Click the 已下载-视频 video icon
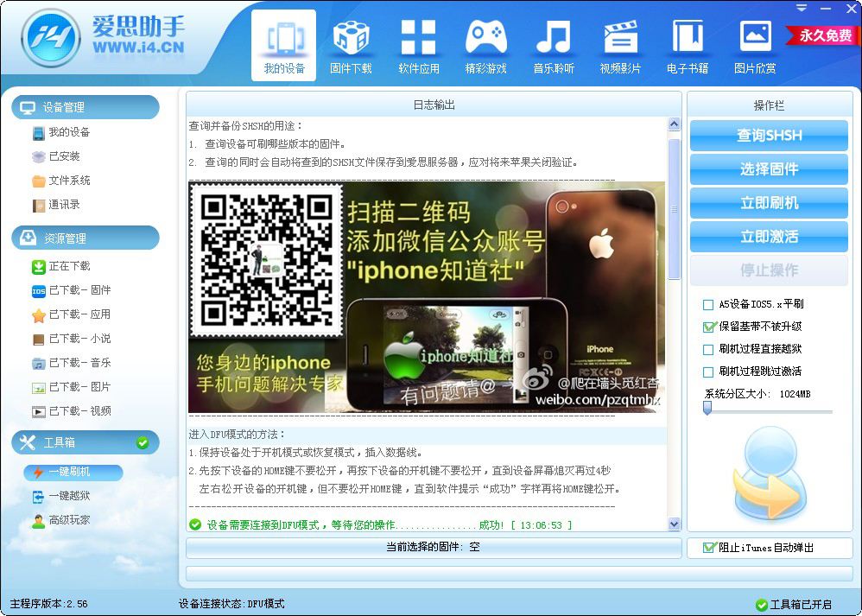Viewport: 862px width, 616px height. point(39,411)
